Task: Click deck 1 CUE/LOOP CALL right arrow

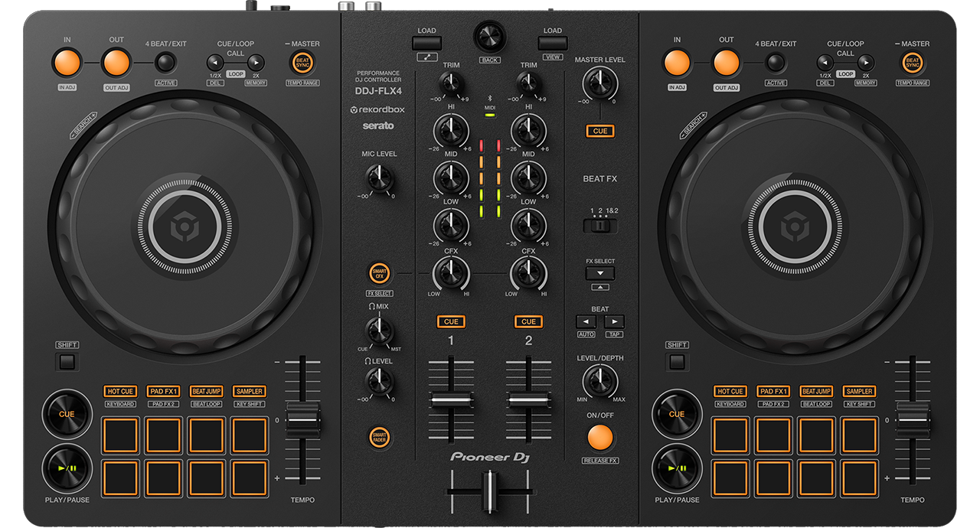Action: coord(256,63)
